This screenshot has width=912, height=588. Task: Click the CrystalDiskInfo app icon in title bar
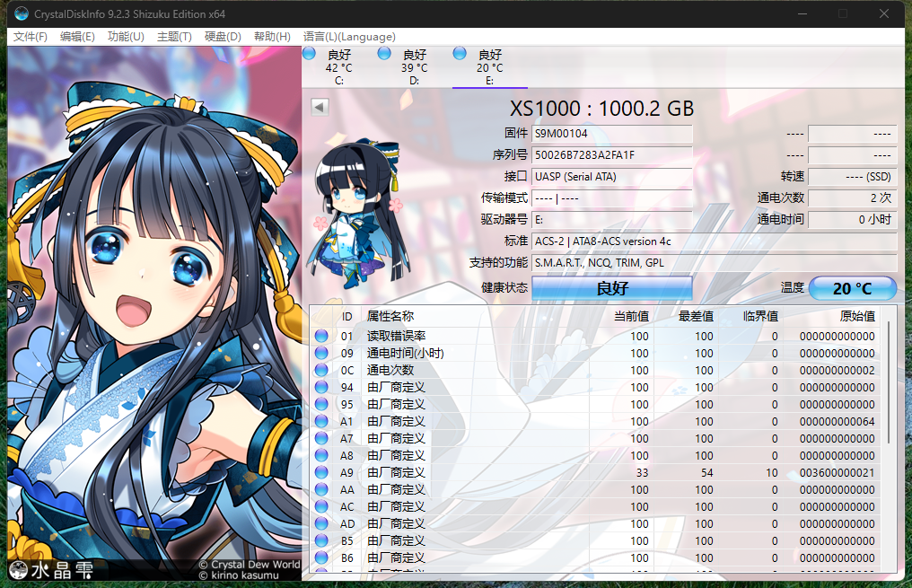[x=21, y=13]
